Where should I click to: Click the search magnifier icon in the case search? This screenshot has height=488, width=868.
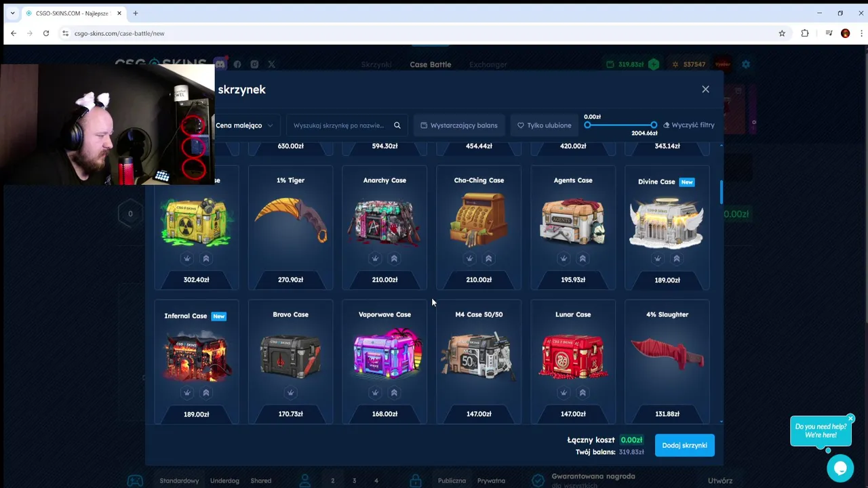coord(397,125)
